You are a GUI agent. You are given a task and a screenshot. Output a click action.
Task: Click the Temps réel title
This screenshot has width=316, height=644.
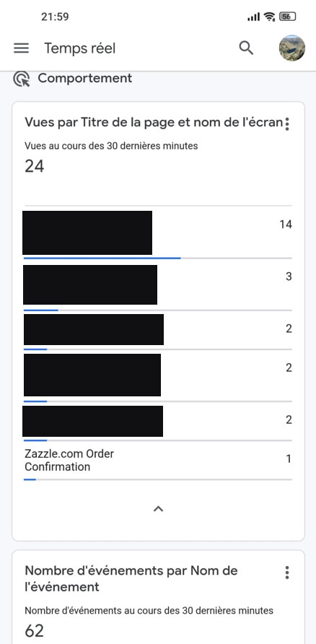click(80, 48)
